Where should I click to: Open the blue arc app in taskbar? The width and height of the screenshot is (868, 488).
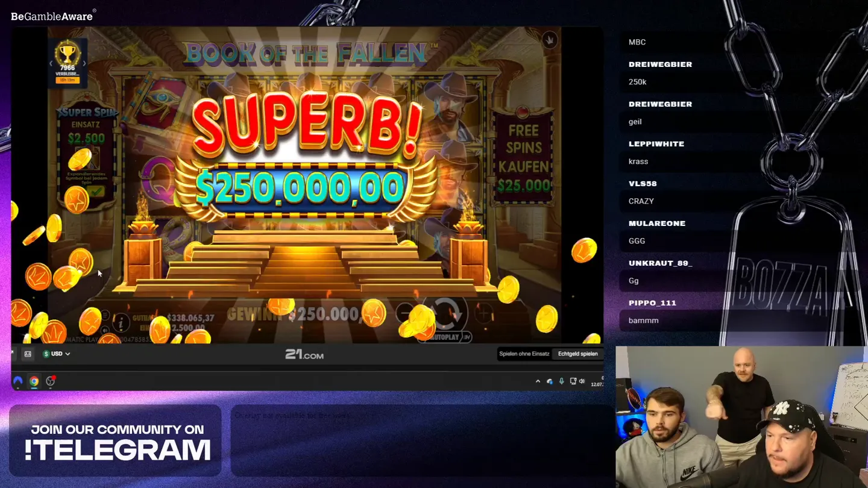tap(18, 381)
